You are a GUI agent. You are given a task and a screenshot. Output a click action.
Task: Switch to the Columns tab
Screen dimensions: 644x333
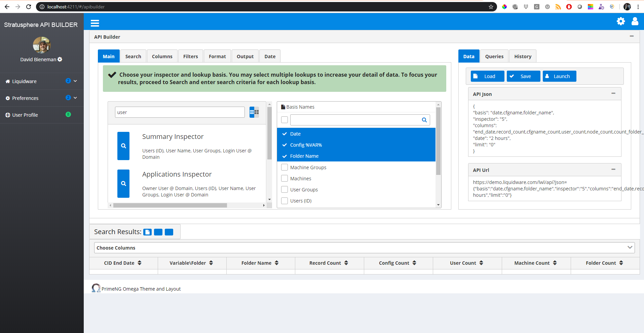(x=162, y=56)
